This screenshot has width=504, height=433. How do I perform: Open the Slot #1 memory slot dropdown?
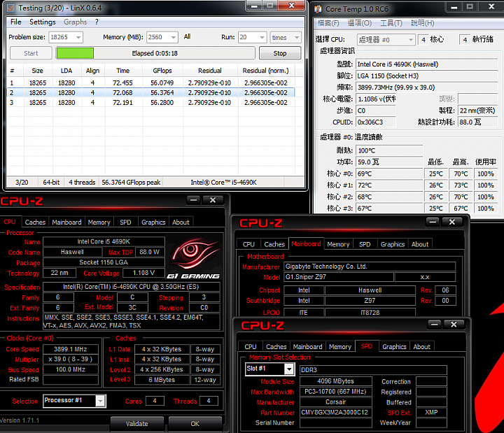289,369
